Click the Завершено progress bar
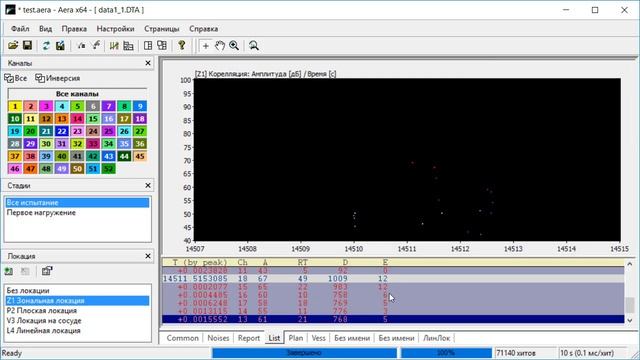Screen dimensions: 640x360 pyautogui.click(x=304, y=353)
